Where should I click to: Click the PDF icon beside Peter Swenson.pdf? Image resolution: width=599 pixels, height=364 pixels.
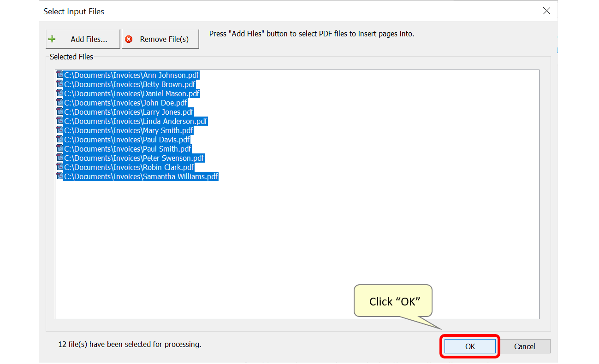(59, 158)
